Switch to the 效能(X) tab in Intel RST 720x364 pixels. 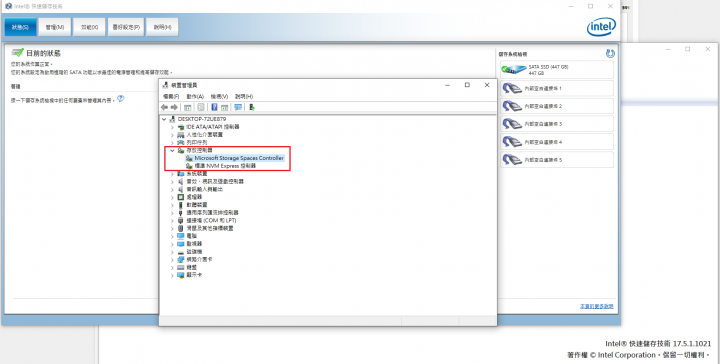[90, 27]
